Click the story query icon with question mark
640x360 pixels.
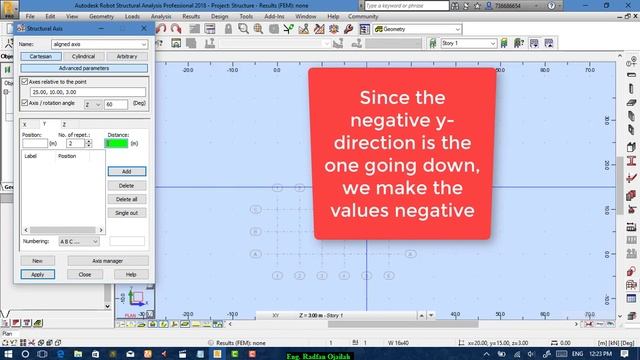pos(519,43)
